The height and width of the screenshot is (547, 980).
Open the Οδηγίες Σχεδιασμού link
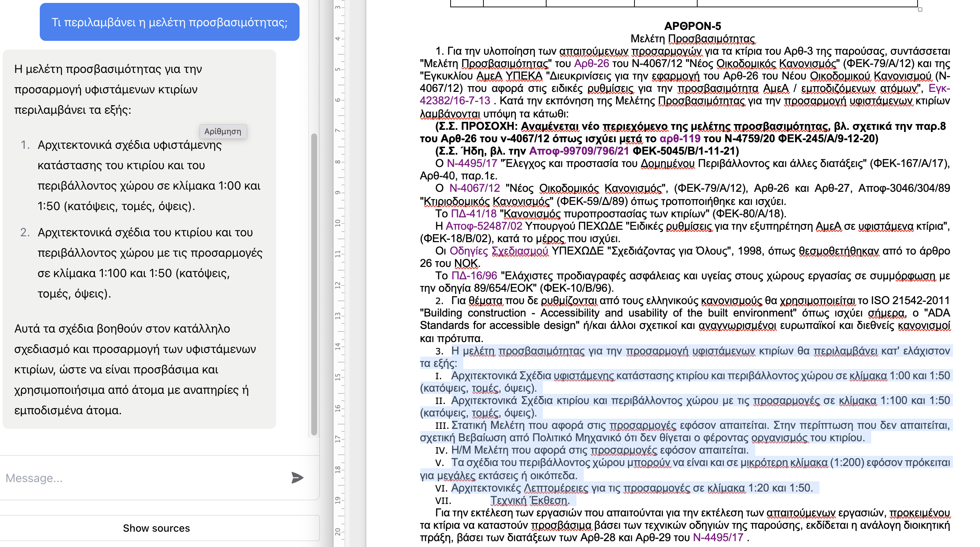(x=499, y=251)
